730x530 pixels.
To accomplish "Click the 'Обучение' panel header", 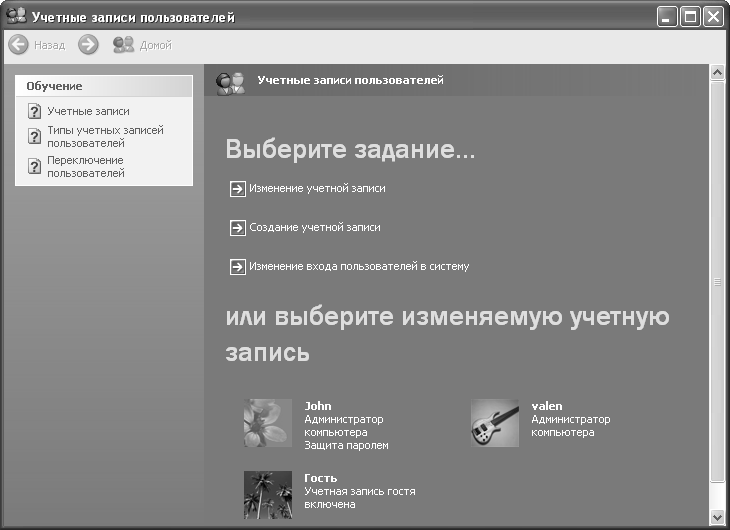I will coord(104,86).
